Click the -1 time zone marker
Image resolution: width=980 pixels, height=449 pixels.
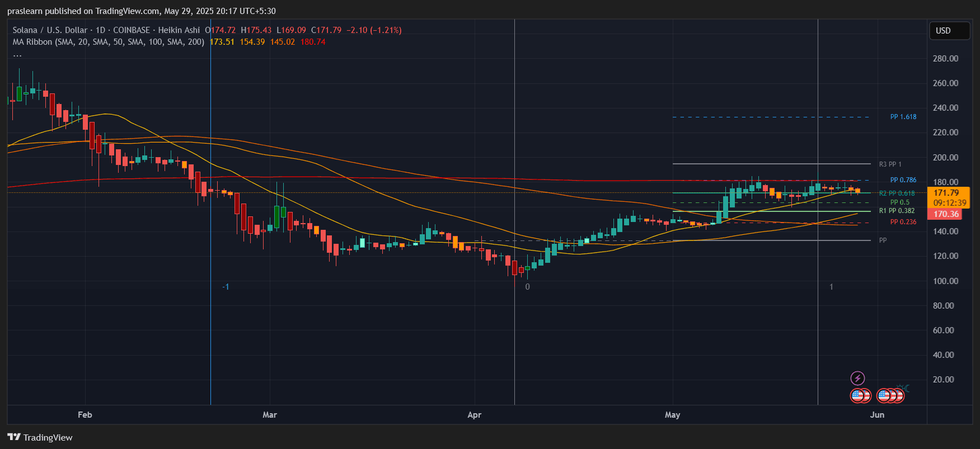pos(226,287)
